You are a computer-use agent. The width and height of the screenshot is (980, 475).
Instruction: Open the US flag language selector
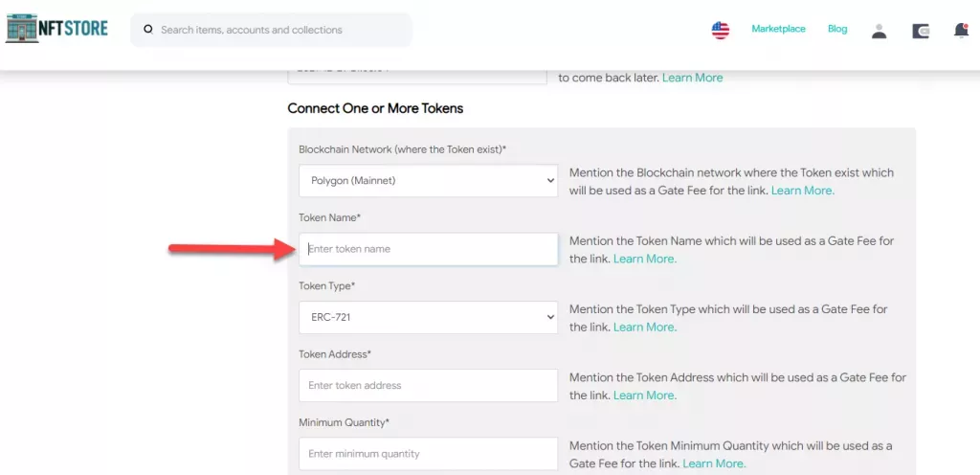point(721,30)
